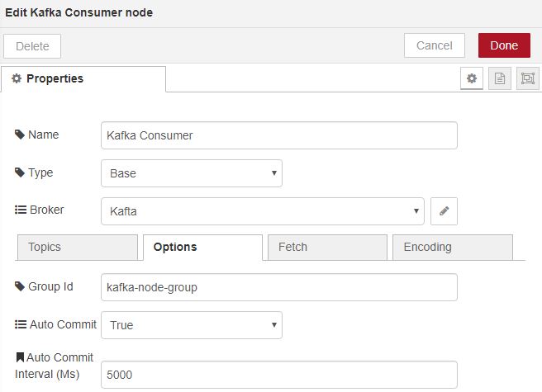Open node description document icon

[500, 78]
